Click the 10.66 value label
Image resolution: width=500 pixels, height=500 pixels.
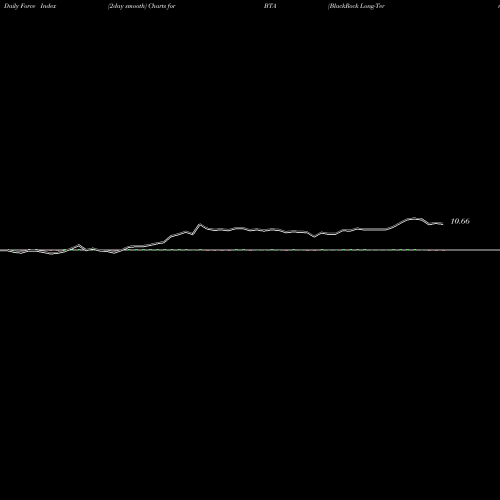pyautogui.click(x=460, y=221)
